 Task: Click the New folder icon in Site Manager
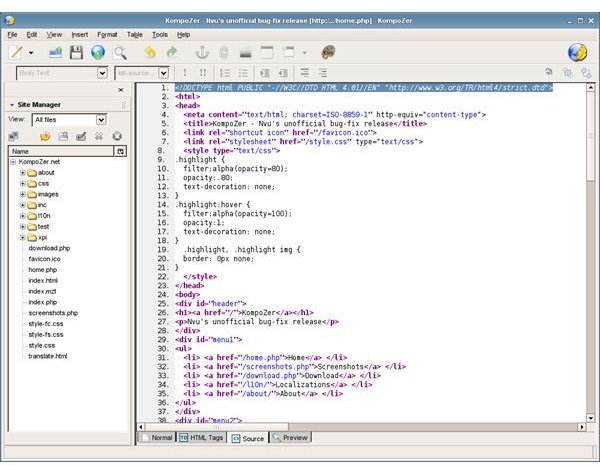[x=63, y=136]
